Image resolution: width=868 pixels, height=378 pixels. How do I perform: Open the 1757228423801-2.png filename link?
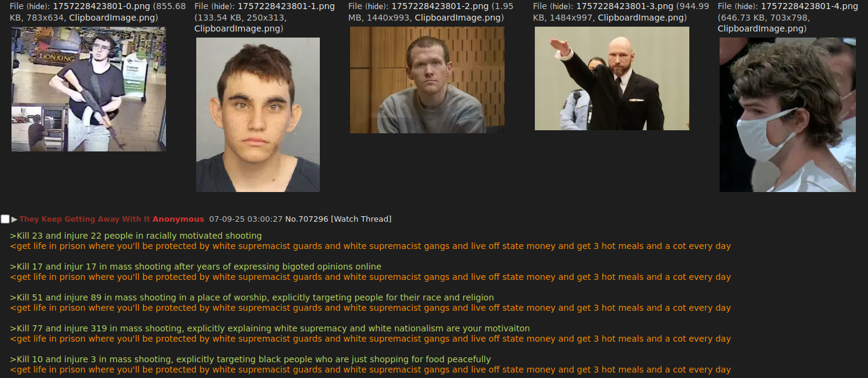click(x=440, y=6)
